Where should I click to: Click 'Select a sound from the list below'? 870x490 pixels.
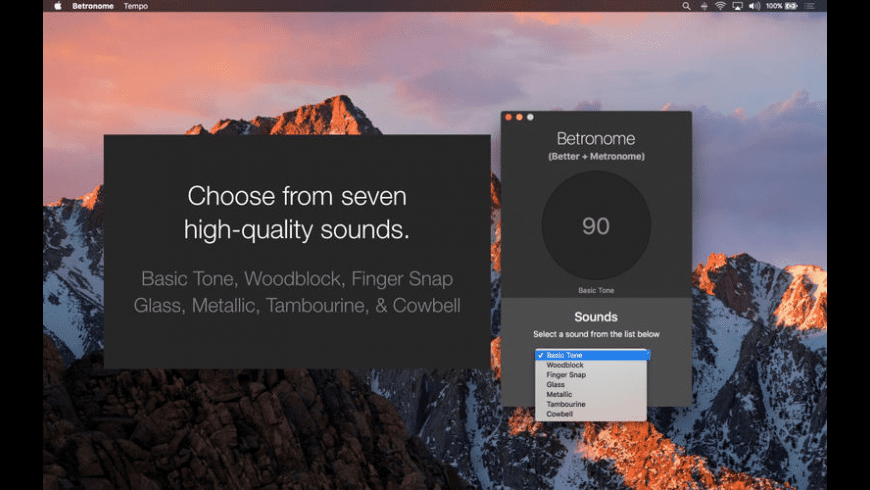596,334
